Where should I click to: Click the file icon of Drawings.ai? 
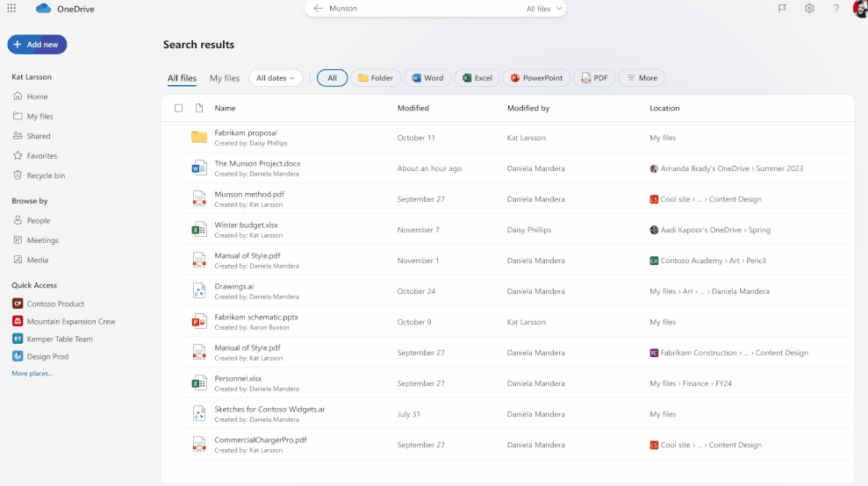(199, 290)
